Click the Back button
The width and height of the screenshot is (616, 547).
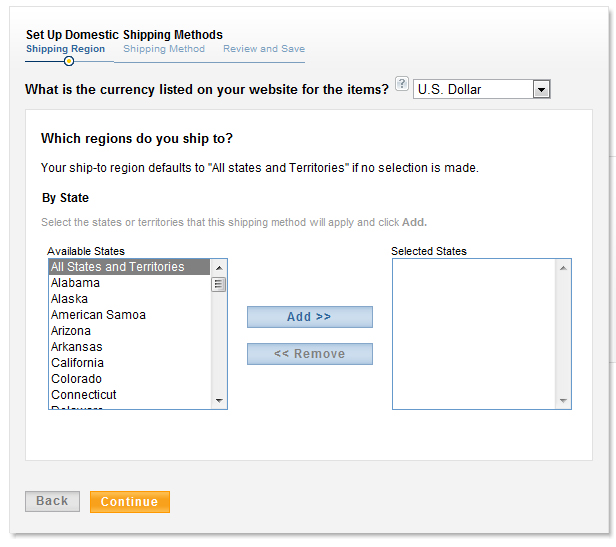(x=52, y=501)
